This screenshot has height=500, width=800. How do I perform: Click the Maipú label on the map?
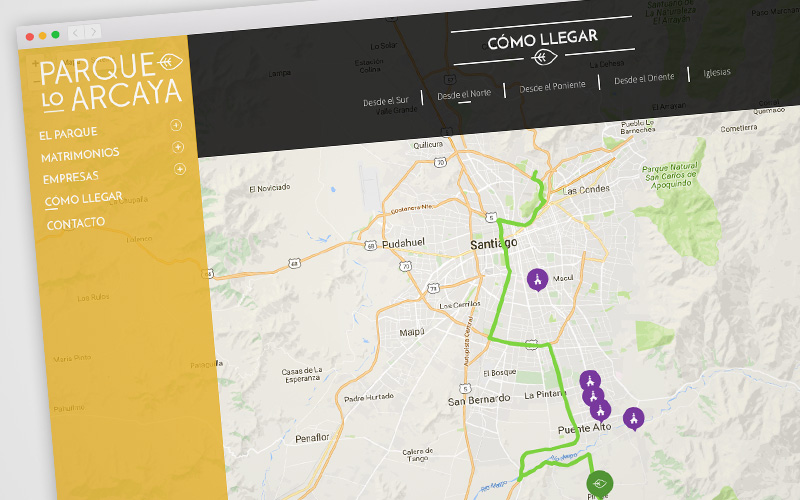412,332
